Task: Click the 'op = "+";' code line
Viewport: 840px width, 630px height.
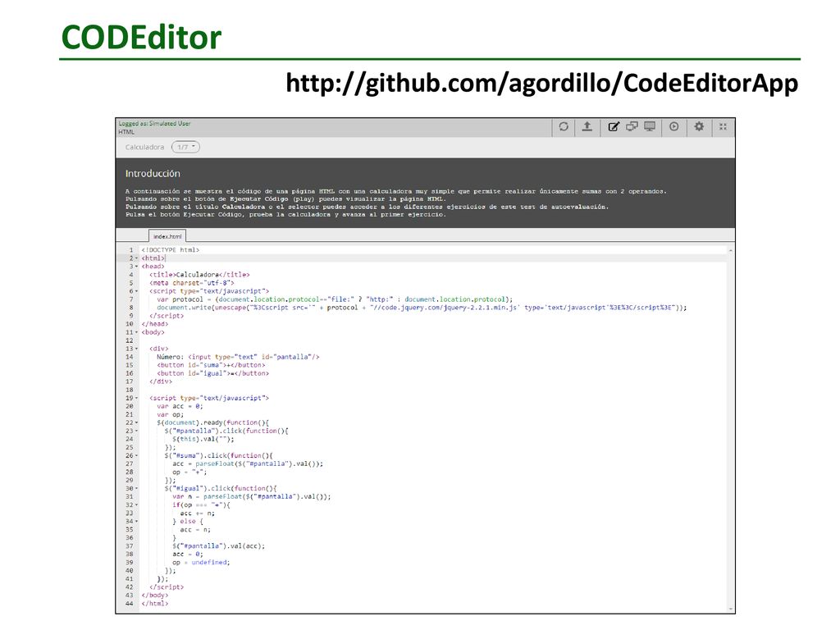Action: coord(189,472)
